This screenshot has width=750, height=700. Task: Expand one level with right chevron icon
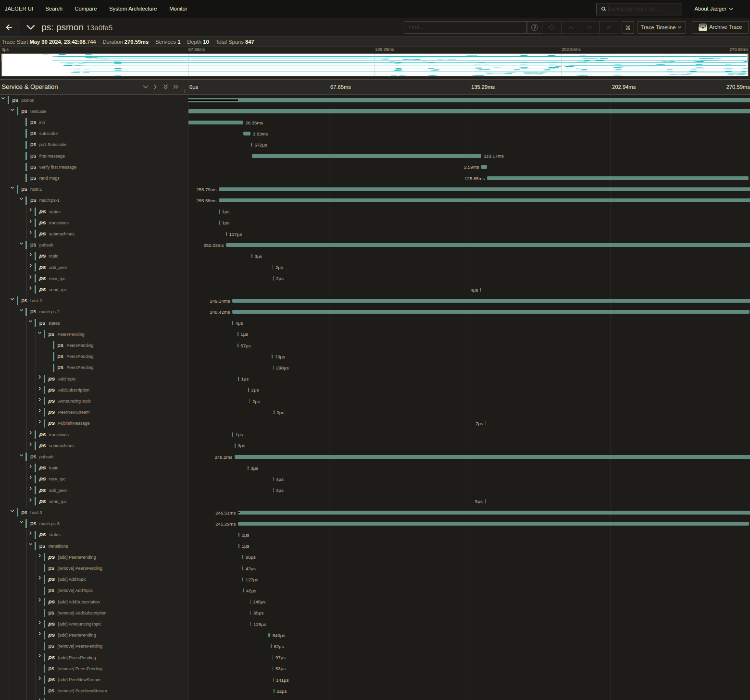pos(155,87)
